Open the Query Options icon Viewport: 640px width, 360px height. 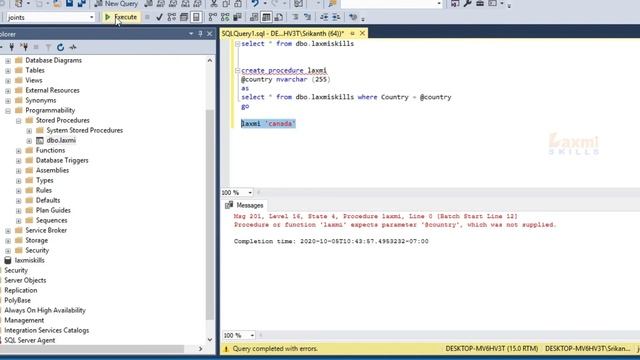[184, 17]
